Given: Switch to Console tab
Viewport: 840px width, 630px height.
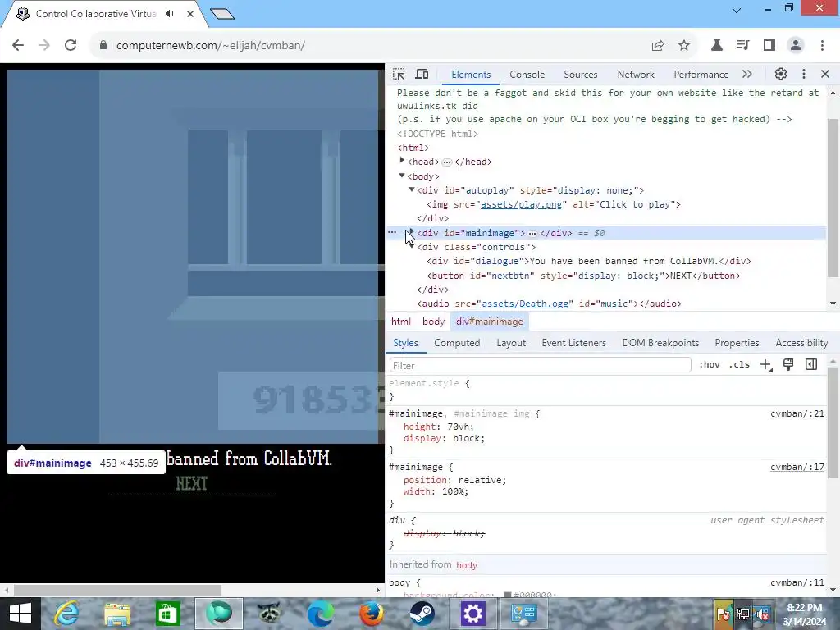Looking at the screenshot, I should (x=527, y=75).
